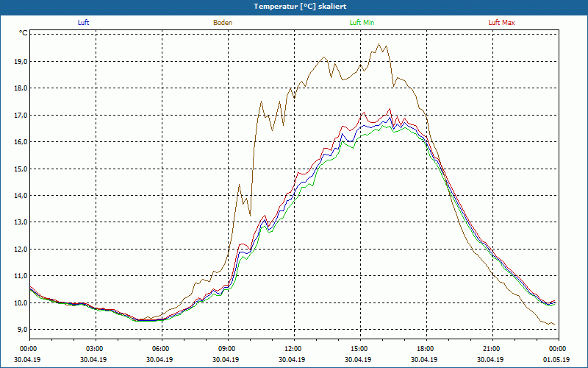Image resolution: width=588 pixels, height=368 pixels.
Task: Click the 9,0 y-axis value
Action: (x=22, y=330)
